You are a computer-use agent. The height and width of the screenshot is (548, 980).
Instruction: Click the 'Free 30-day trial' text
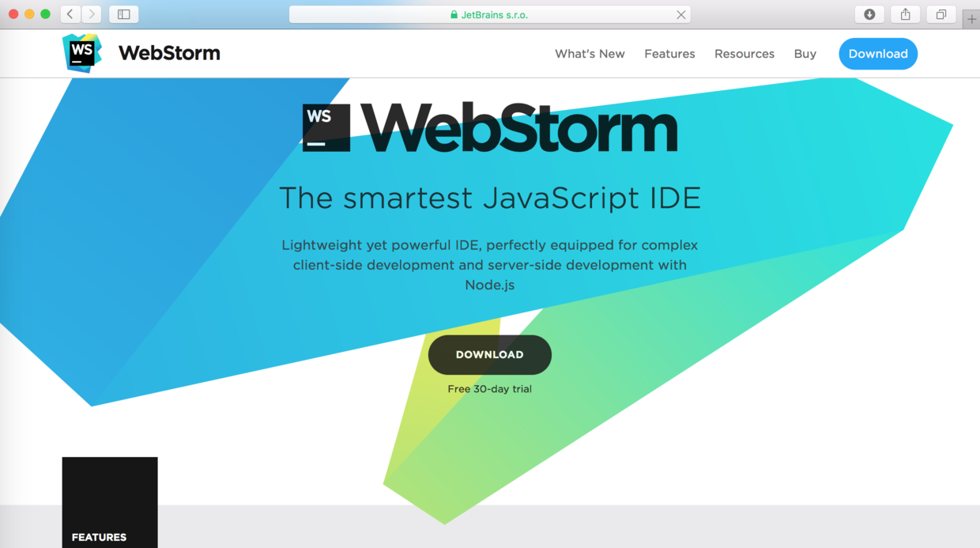click(x=490, y=389)
